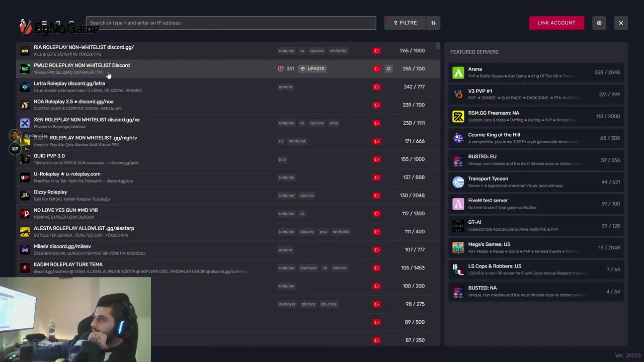Click the GUID PVP 3.0 server icon
Image resolution: width=644 pixels, height=362 pixels.
25,159
